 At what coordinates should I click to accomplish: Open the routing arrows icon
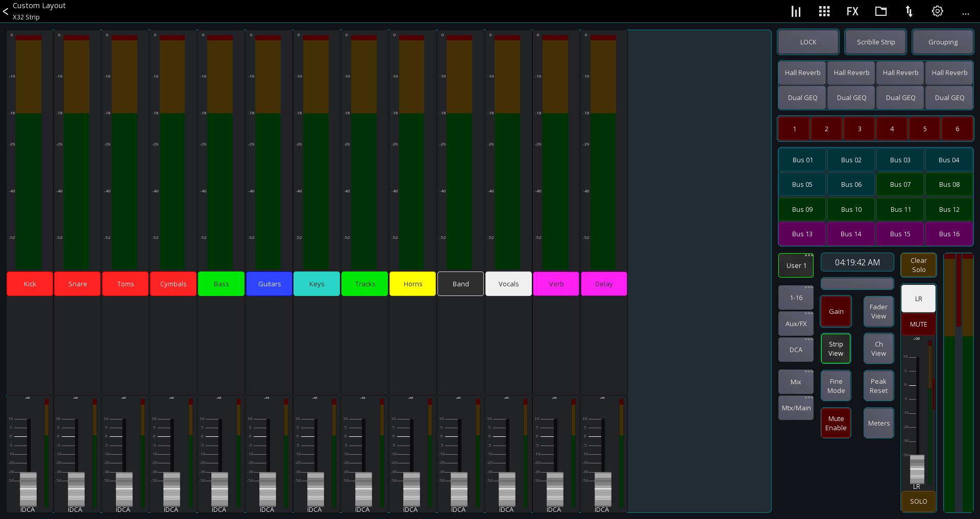[x=909, y=11]
